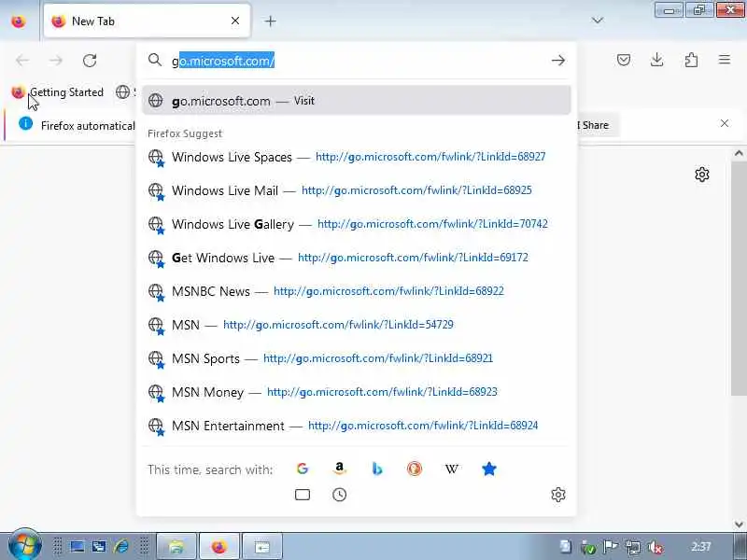Search only Bookmarks via star icon
The width and height of the screenshot is (747, 560).
489,469
